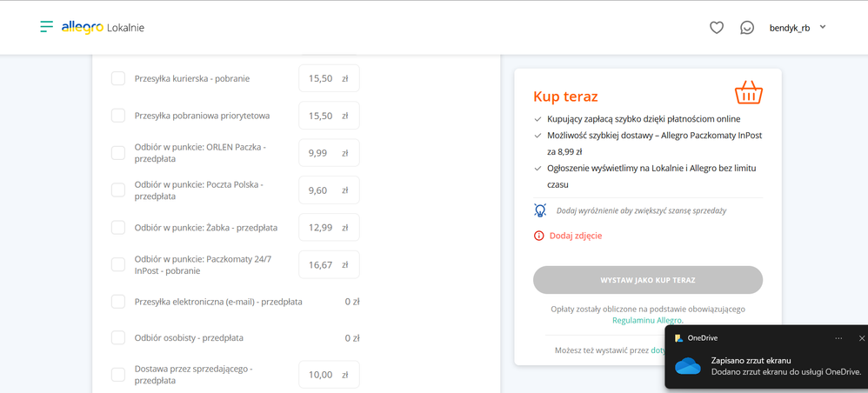This screenshot has width=868, height=393.
Task: Check Dostawa przez sprzedającego checkbox
Action: tap(118, 375)
